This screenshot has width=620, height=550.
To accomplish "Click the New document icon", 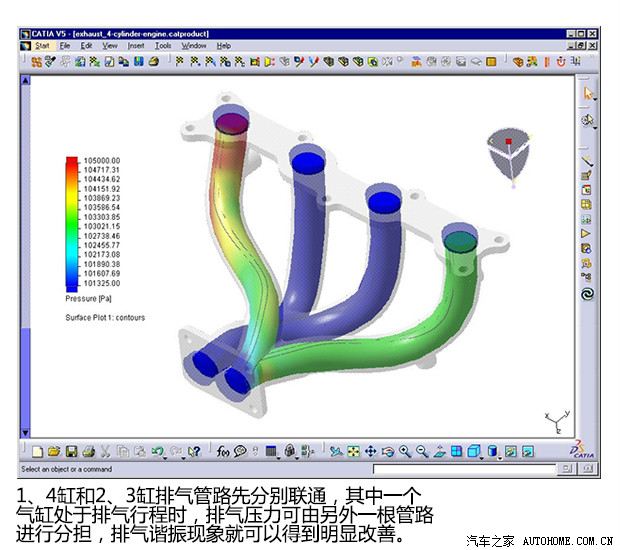I will click(38, 451).
